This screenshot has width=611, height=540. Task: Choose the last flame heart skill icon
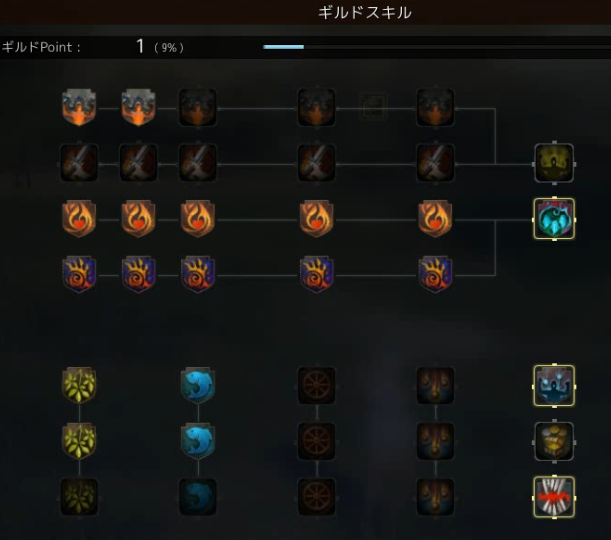435,219
